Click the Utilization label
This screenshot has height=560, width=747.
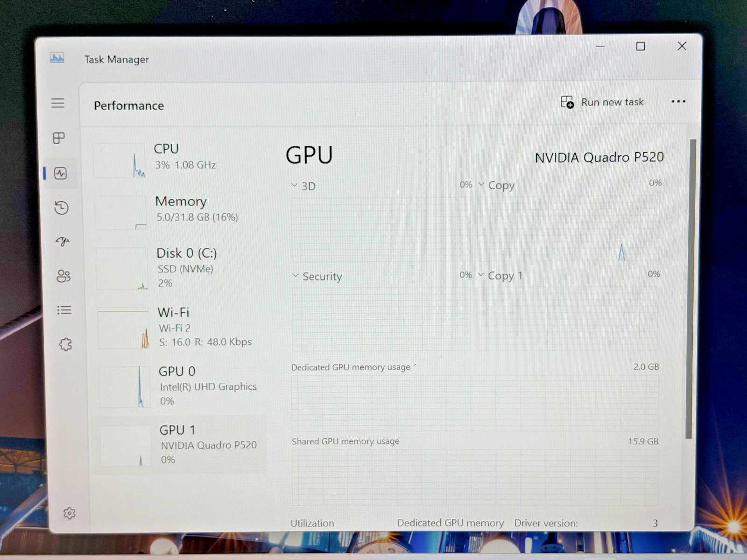click(x=312, y=523)
